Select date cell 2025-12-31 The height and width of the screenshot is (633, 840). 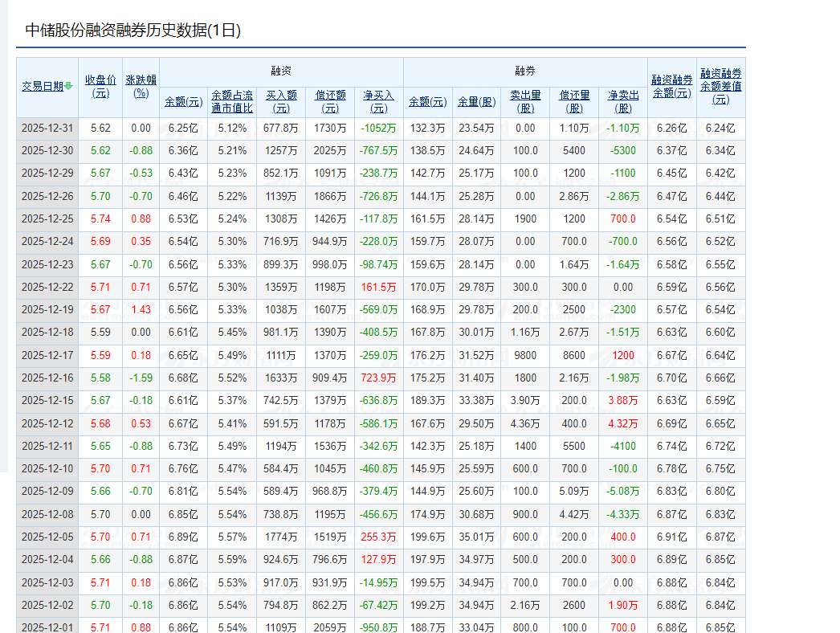[x=47, y=128]
